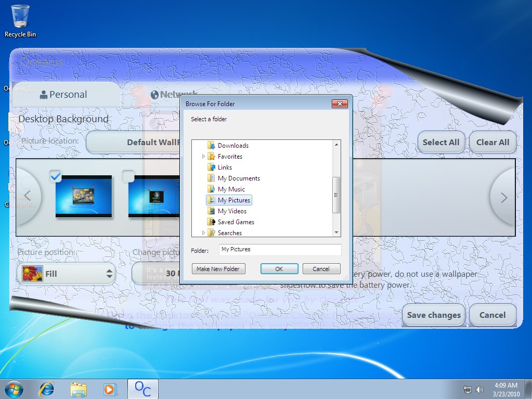Expand the Searches tree node
Screen dimensions: 532x399
tap(203, 233)
